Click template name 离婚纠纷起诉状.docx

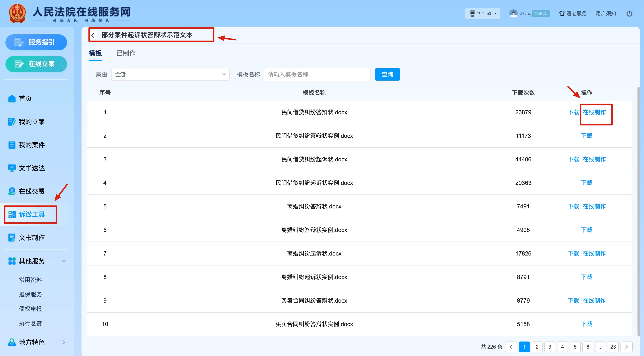[314, 254]
